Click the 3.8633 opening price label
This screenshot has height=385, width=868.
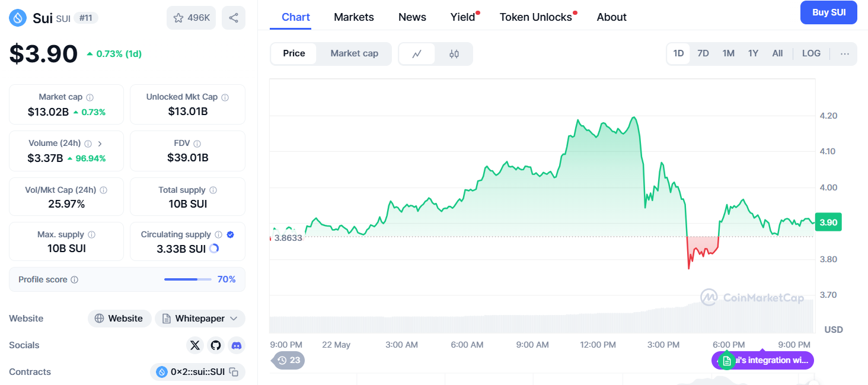[288, 238]
